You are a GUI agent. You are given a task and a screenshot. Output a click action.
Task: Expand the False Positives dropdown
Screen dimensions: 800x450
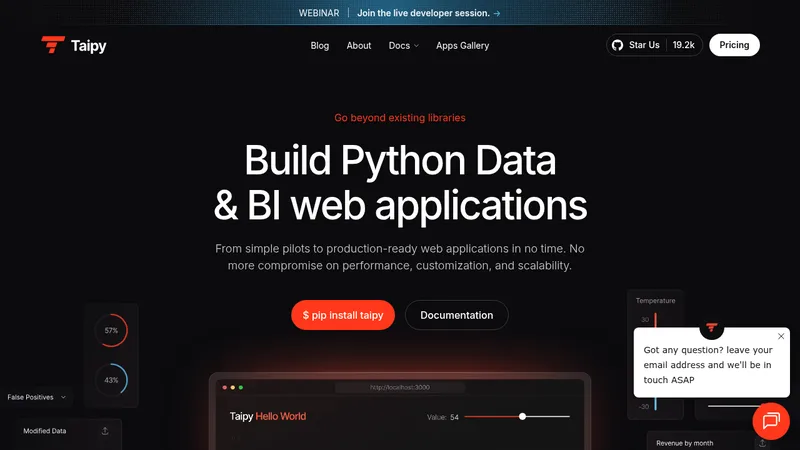36,397
